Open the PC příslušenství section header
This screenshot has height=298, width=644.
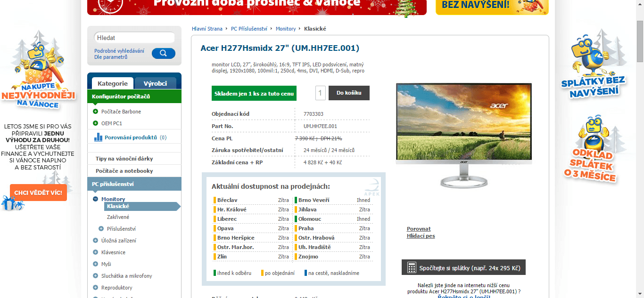point(134,184)
